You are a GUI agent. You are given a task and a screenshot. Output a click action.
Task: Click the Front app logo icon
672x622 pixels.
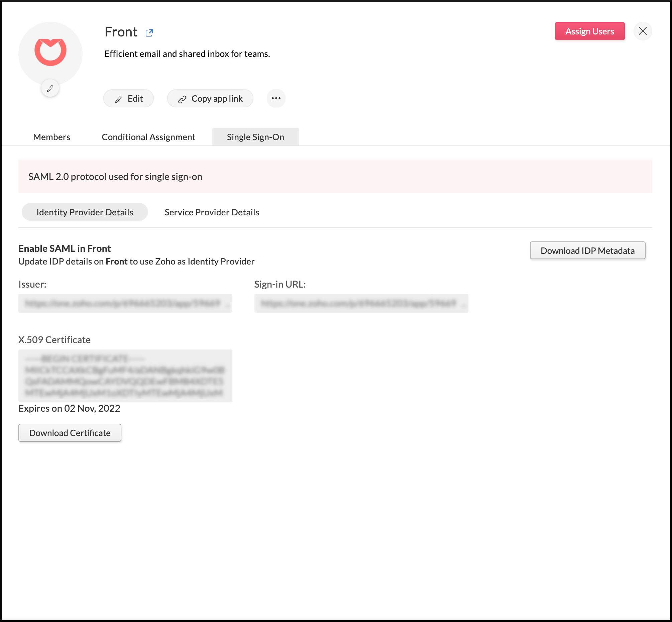50,52
